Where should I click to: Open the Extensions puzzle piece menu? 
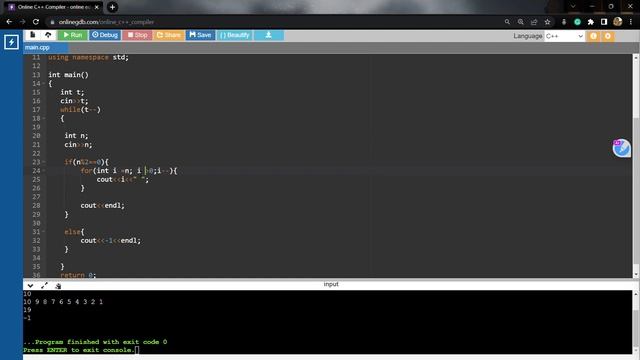click(x=591, y=22)
